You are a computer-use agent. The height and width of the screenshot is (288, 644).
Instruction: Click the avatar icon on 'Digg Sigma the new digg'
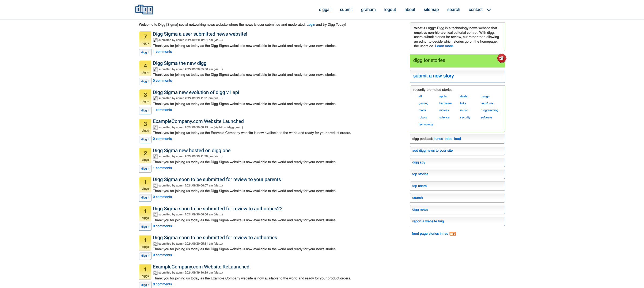pos(156,69)
